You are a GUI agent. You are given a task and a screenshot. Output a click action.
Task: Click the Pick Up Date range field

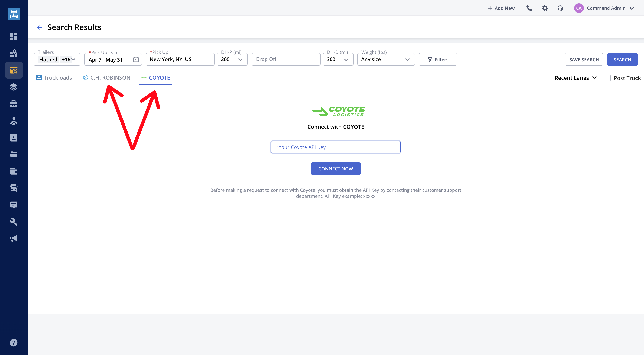point(113,59)
